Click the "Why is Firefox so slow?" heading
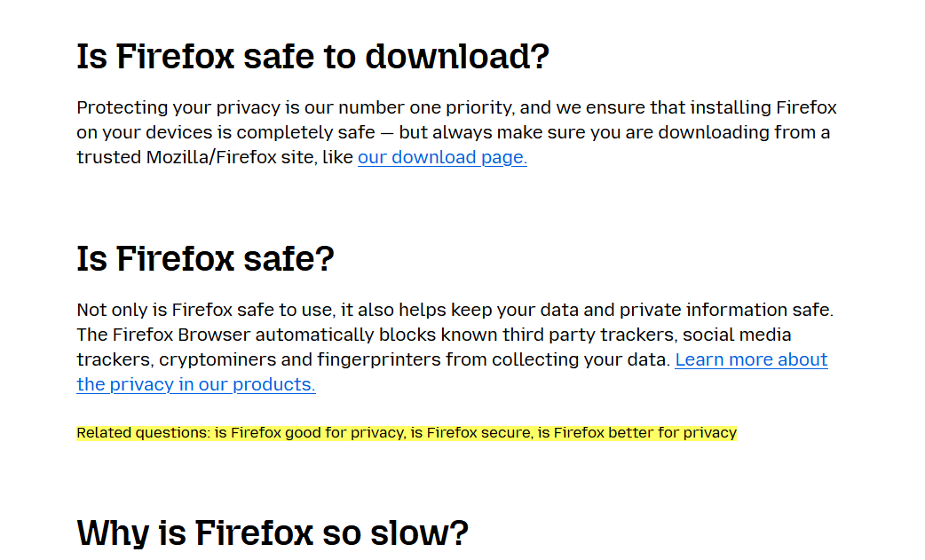This screenshot has height=560, width=925. click(x=272, y=533)
